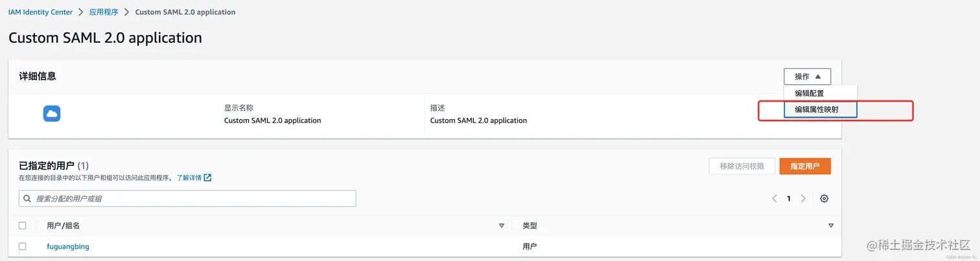
Task: Click the 用户/组名 column header
Action: tap(64, 226)
